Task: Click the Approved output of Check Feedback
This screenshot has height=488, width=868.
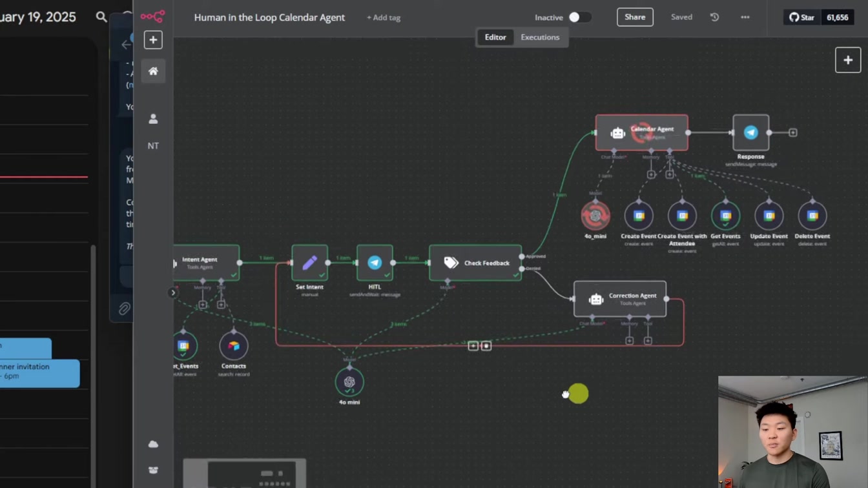Action: pyautogui.click(x=522, y=256)
